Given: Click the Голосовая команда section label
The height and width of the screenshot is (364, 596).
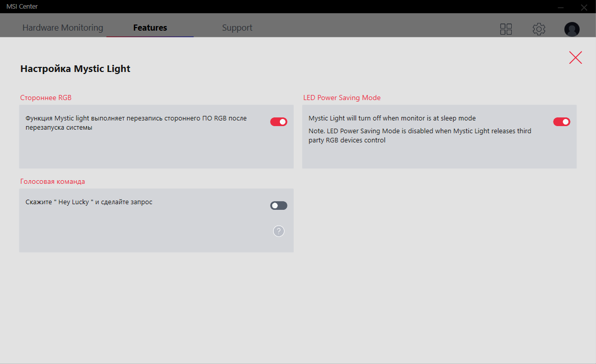Looking at the screenshot, I should tap(53, 181).
